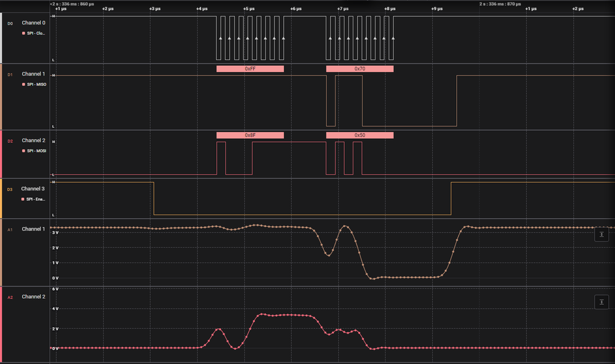Click the pink SPI MOSI analyzer marker
Screen dimensions: 615x364
point(23,151)
